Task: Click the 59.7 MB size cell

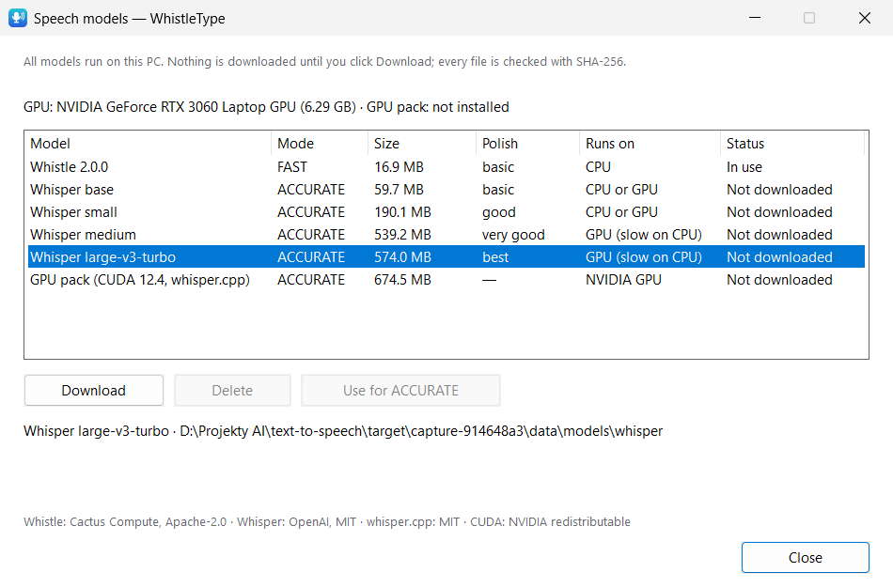Action: (x=399, y=190)
